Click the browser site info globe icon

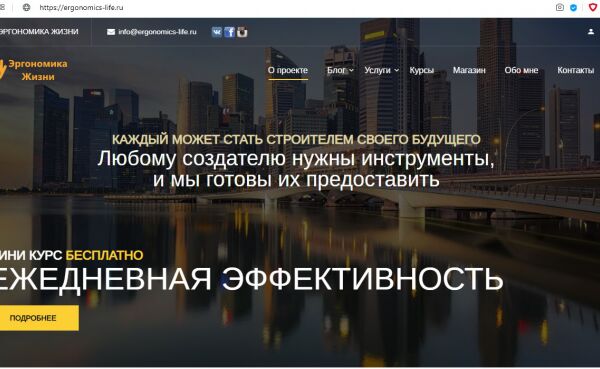pyautogui.click(x=26, y=7)
